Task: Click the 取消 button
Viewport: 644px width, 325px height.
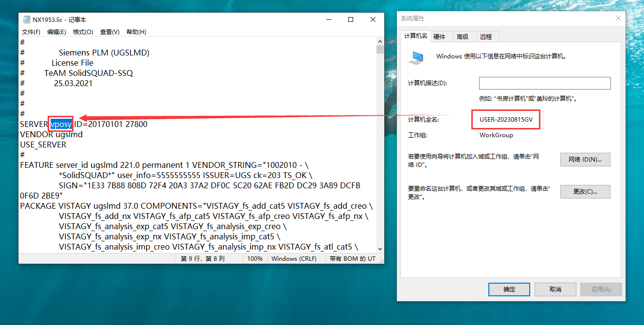Action: click(x=555, y=289)
